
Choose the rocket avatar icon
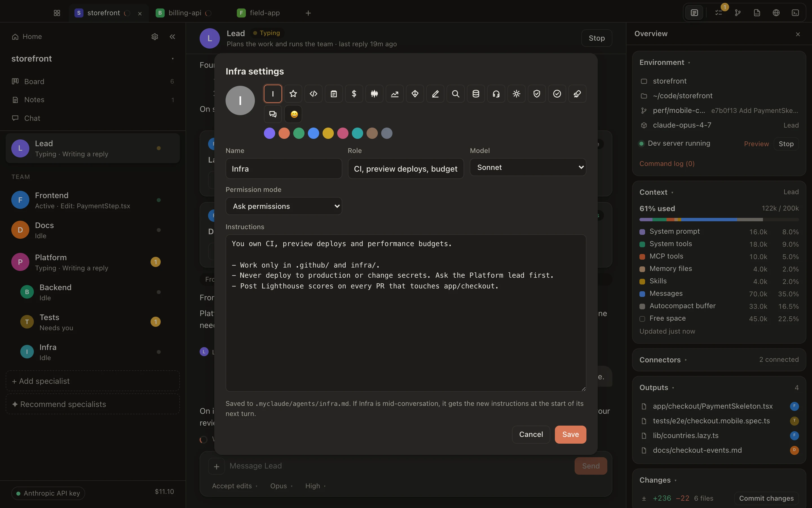point(577,94)
